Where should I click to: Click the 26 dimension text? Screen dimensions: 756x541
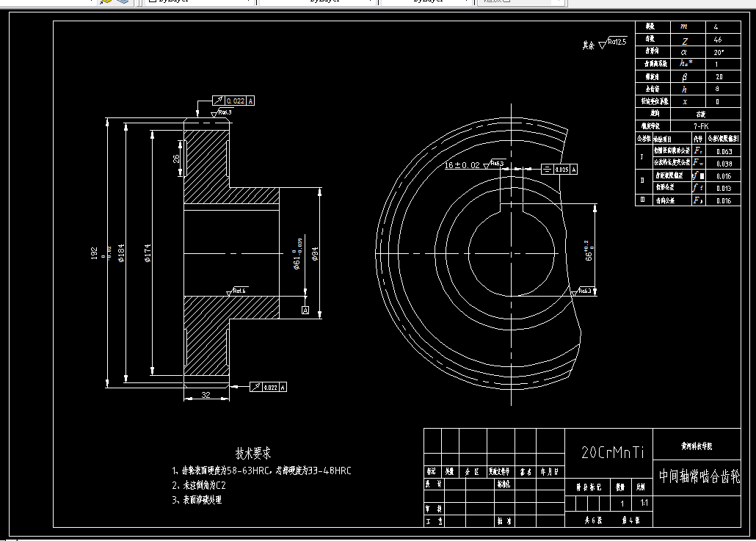coord(176,158)
